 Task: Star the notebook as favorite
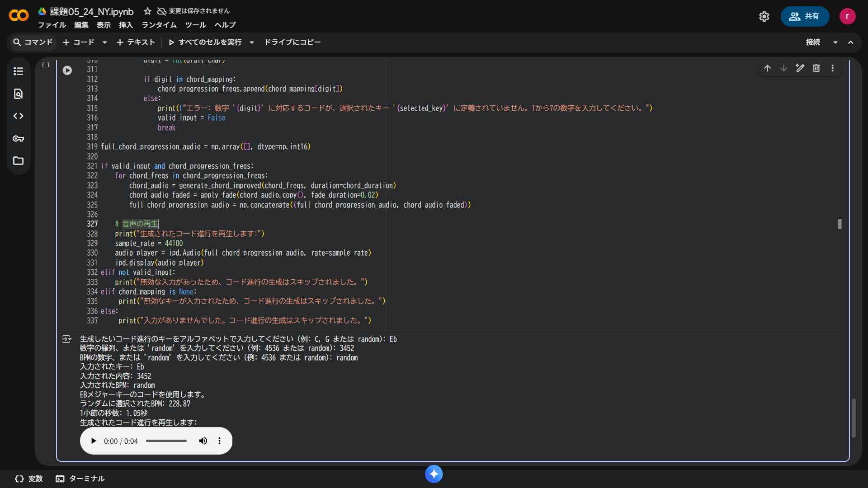click(147, 11)
